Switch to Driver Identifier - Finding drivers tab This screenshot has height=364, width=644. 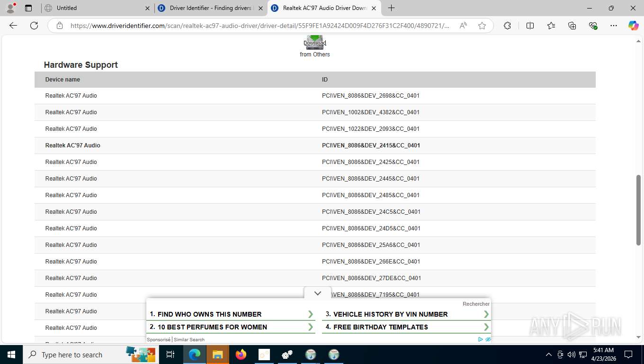point(211,8)
